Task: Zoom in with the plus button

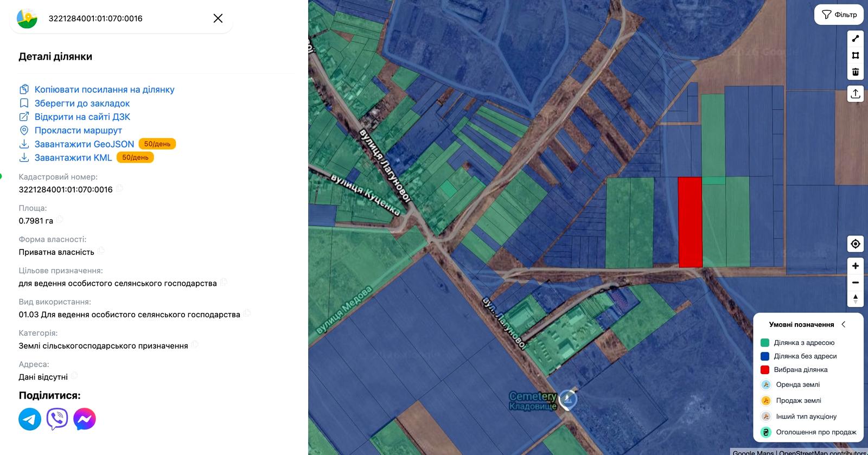Action: click(x=856, y=266)
